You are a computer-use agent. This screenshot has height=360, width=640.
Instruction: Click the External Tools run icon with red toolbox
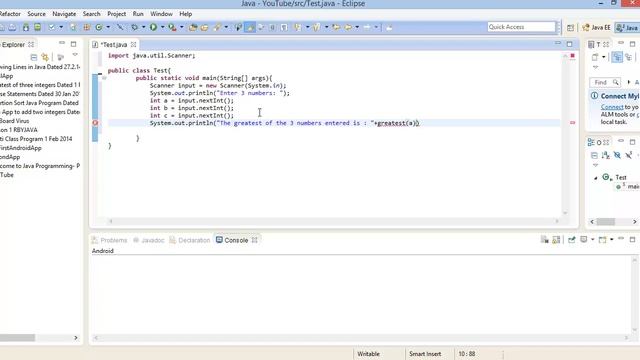172,27
